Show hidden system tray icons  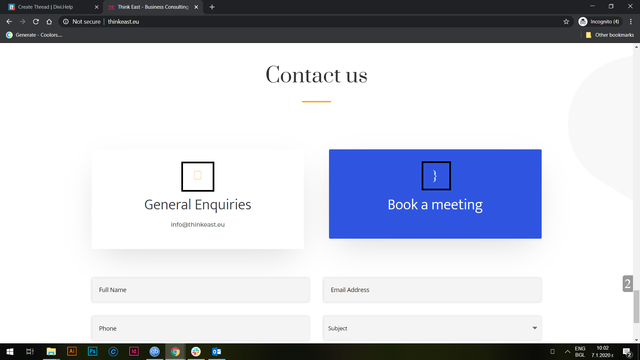pyautogui.click(x=567, y=351)
